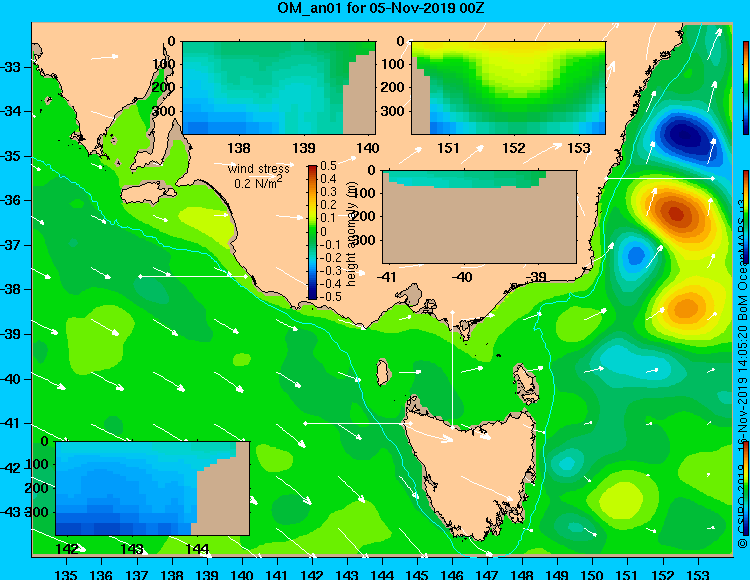Viewport: 750px width, 580px height.
Task: Click the "0.2 N/m²" wind stress value
Action: coord(258,182)
